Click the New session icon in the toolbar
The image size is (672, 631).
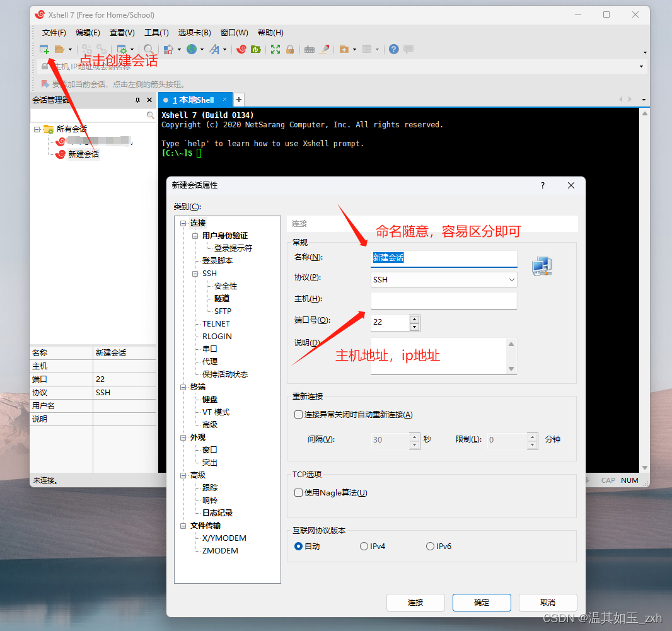pyautogui.click(x=44, y=49)
